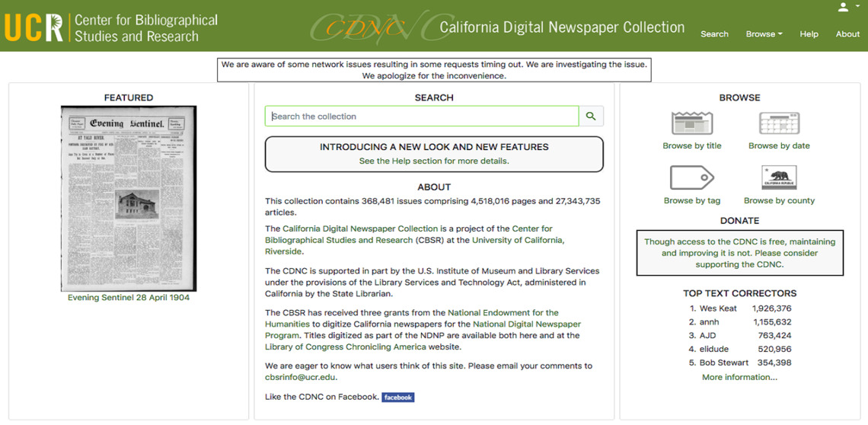Screen dimensions: 868x425
Task: Open the featured Evening Sentinel thumbnail
Action: 129,198
